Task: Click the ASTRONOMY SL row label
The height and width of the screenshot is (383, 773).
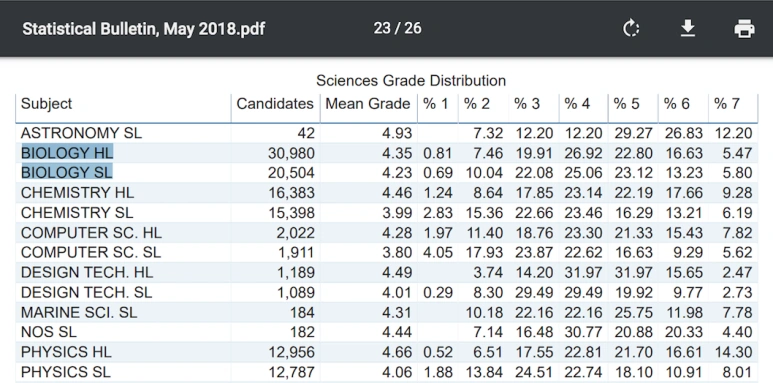Action: click(x=81, y=133)
